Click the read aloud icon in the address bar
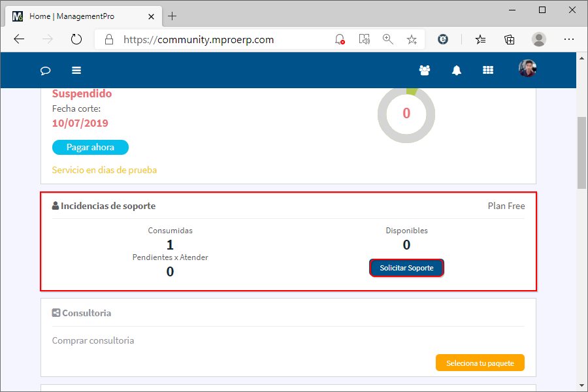 coord(364,39)
